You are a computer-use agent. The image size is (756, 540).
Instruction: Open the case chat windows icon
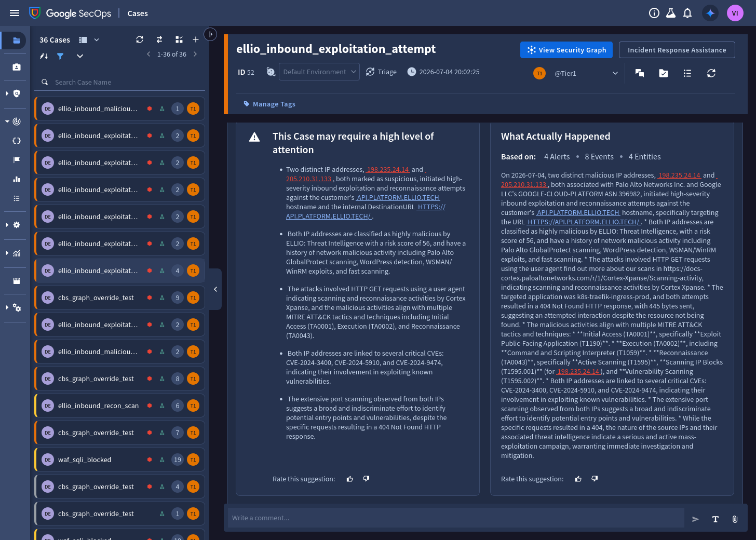pos(640,73)
